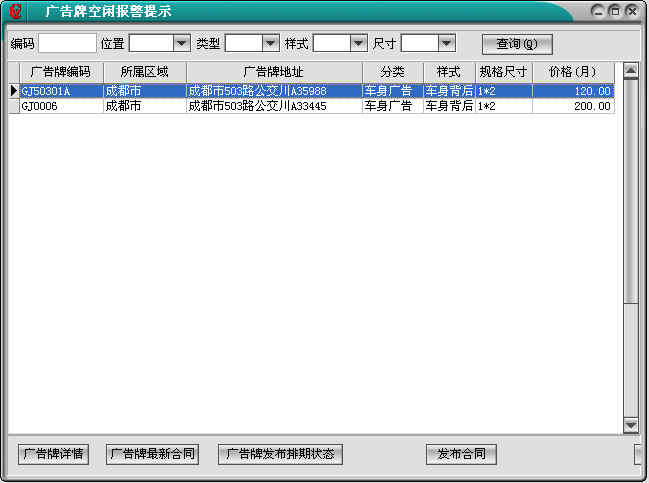The width and height of the screenshot is (649, 483).
Task: Click the 广告牌最新合同 button
Action: pyautogui.click(x=152, y=454)
